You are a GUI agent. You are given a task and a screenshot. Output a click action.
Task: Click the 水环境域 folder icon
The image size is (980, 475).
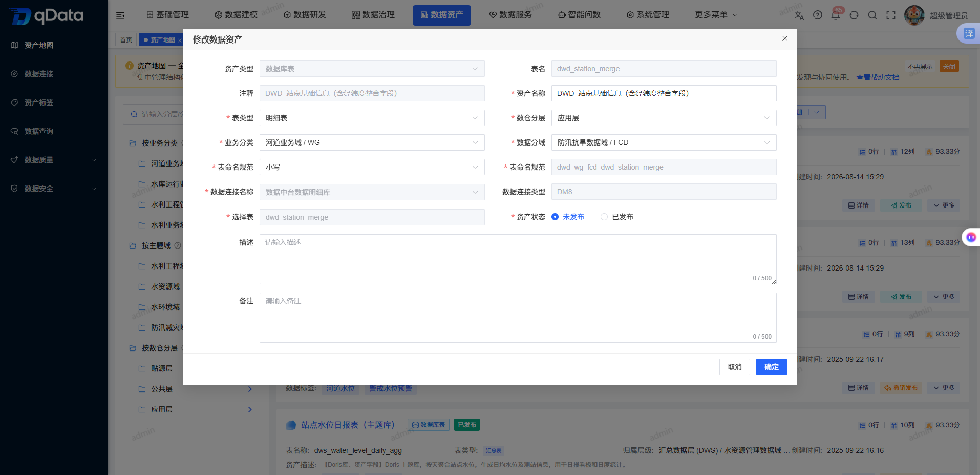point(142,307)
